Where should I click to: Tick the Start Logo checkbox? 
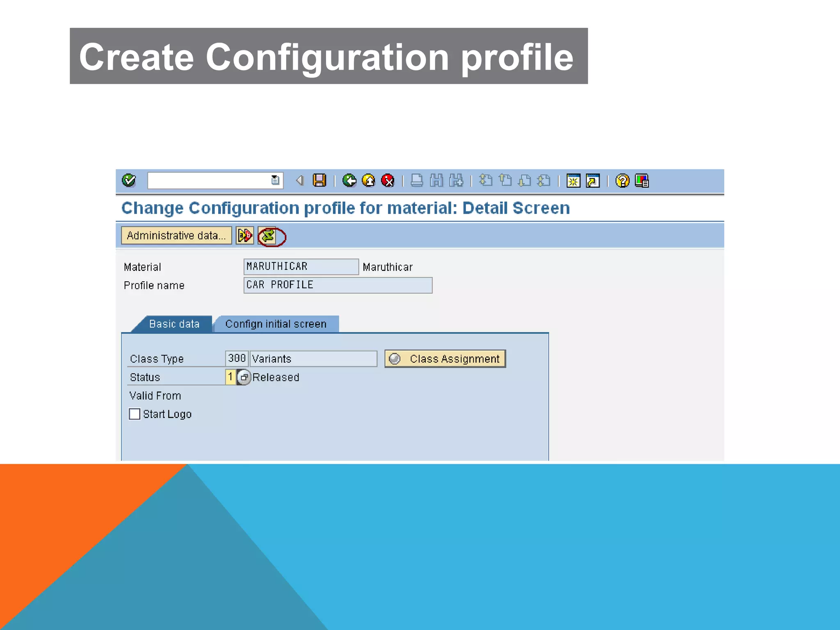[135, 414]
